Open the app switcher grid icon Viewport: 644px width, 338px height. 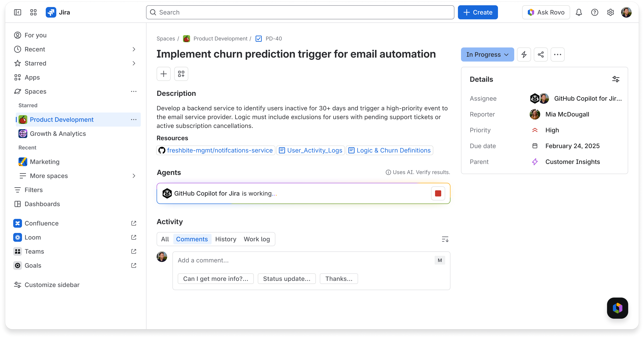click(33, 12)
